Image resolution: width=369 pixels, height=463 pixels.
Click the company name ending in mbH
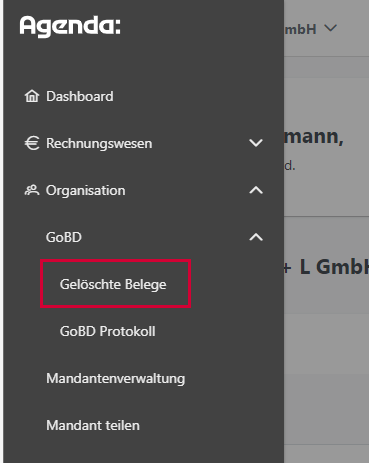[x=300, y=29]
